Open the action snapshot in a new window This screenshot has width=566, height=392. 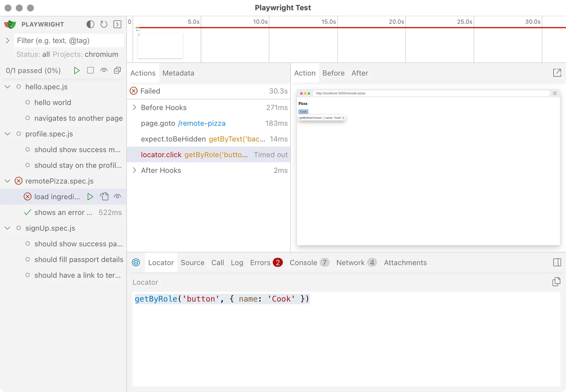pyautogui.click(x=557, y=73)
